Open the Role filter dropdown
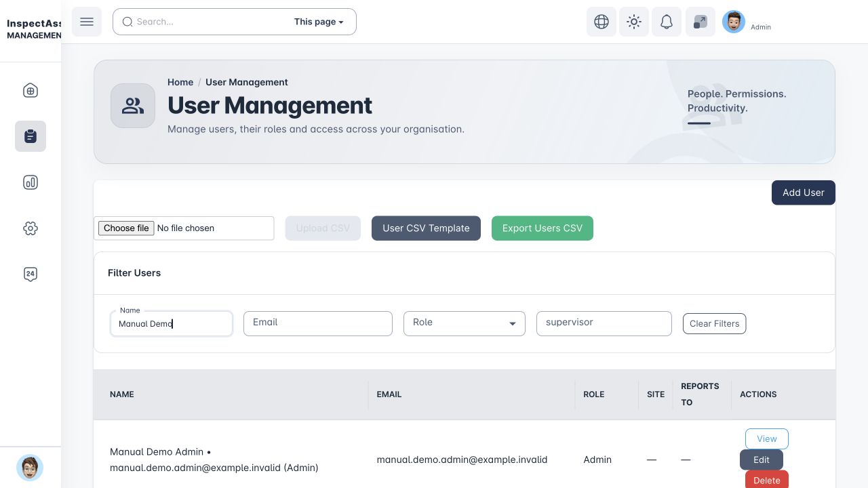 tap(465, 323)
